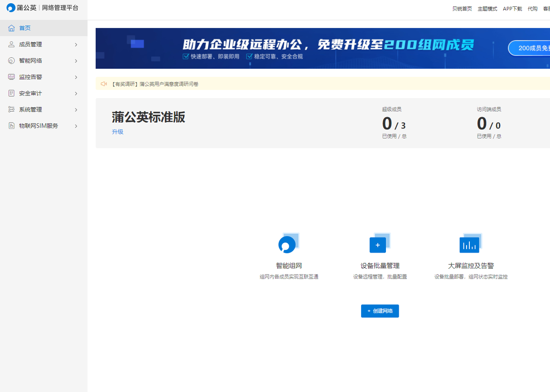The height and width of the screenshot is (392, 550).
Task: Open 主题模式 in top bar
Action: point(487,9)
